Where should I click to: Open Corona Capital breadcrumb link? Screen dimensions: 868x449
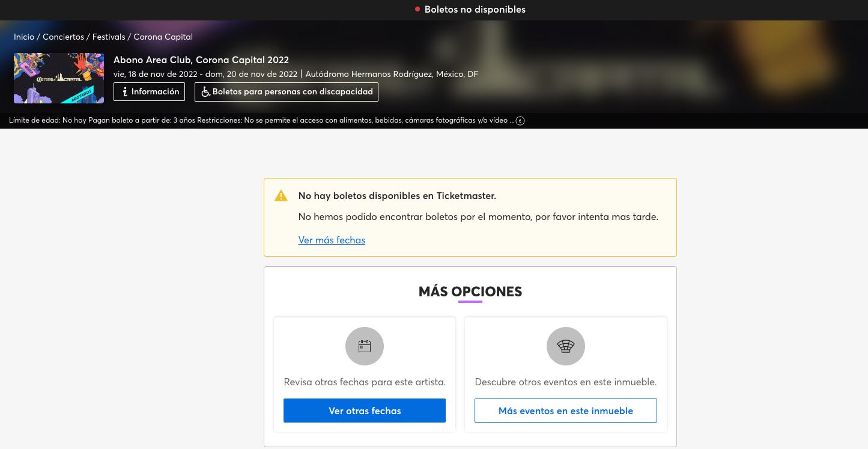point(163,37)
